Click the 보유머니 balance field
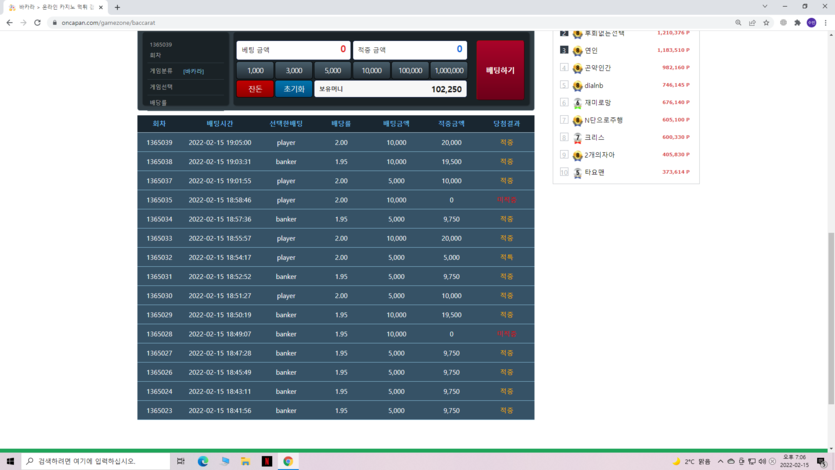The width and height of the screenshot is (835, 470). point(391,89)
